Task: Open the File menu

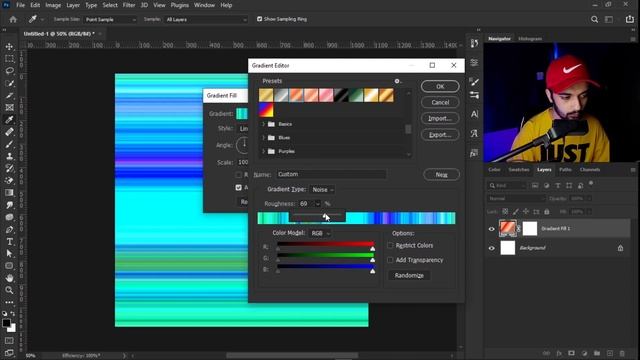Action: (x=20, y=5)
